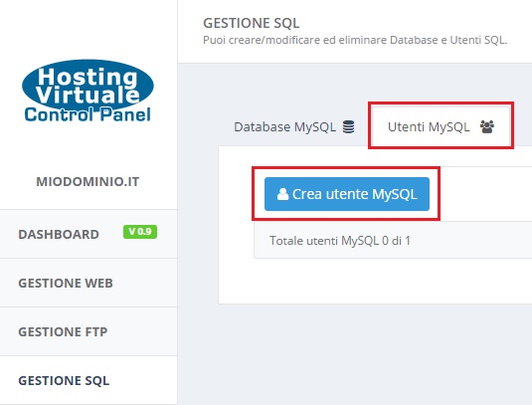
Task: Select GESTIONE SQL in the sidebar
Action: [89, 380]
